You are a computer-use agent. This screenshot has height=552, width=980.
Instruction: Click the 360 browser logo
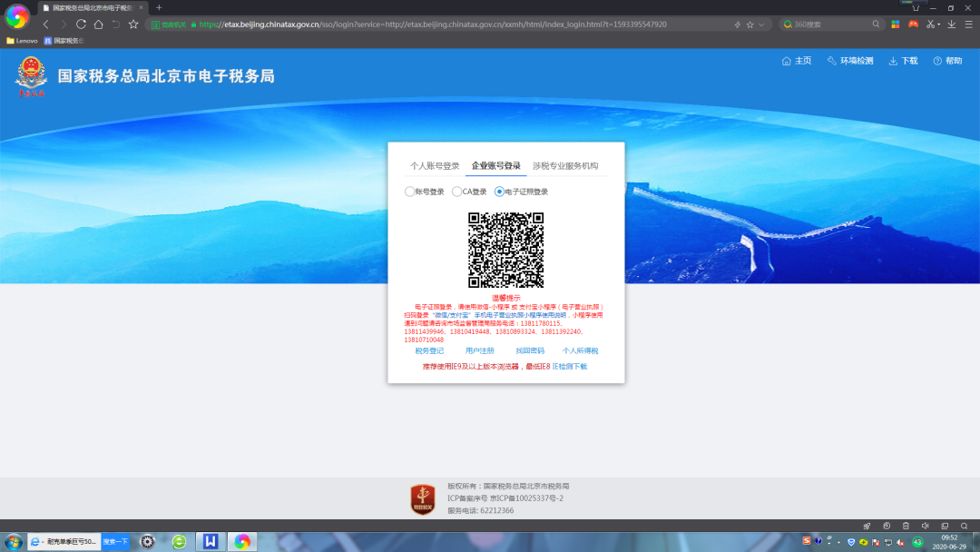17,16
